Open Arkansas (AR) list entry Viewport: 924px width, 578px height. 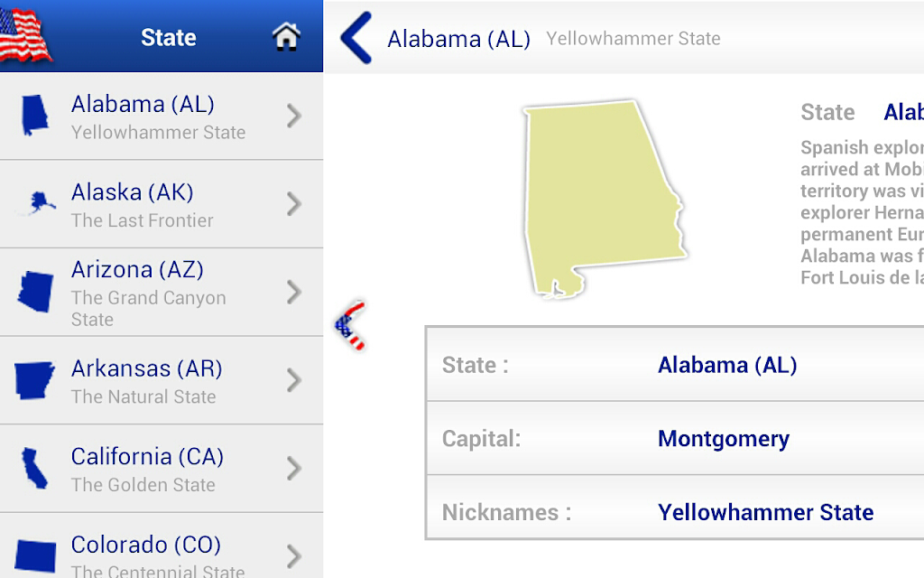[x=162, y=380]
